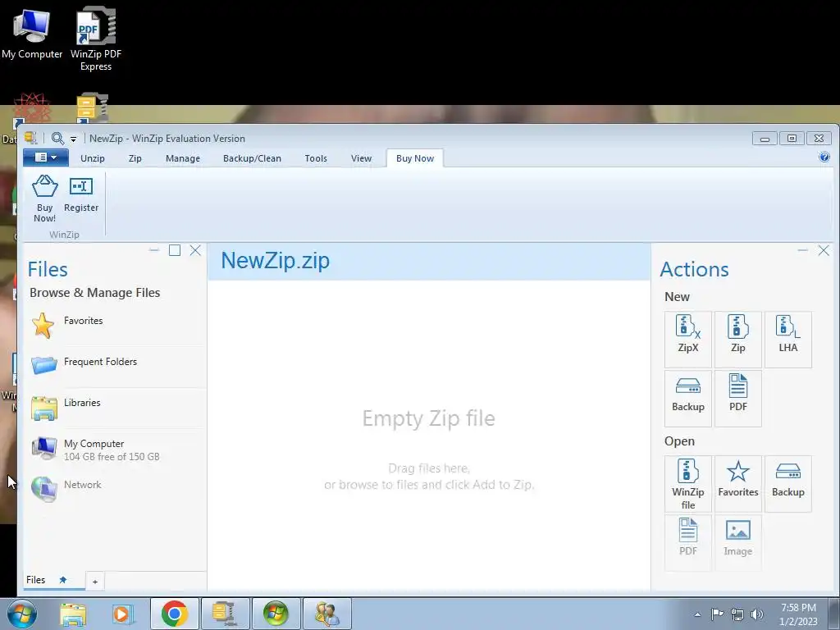Create a new ZipX file
This screenshot has height=630, width=840.
pyautogui.click(x=688, y=339)
